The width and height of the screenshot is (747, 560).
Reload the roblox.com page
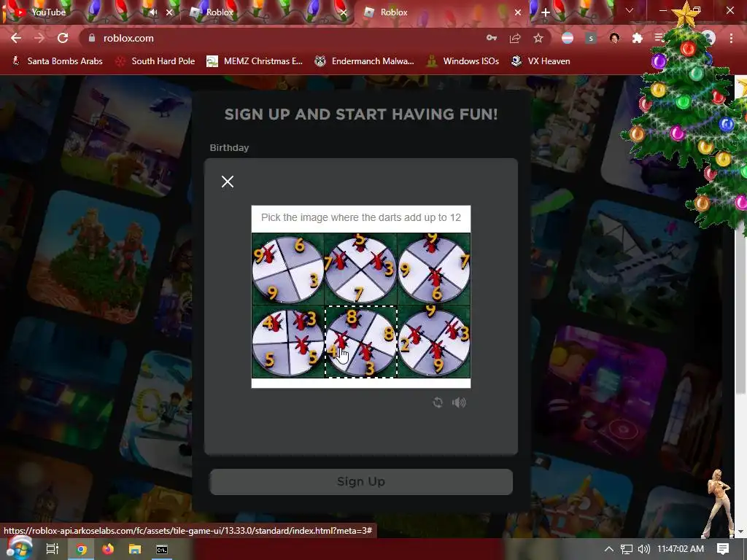pyautogui.click(x=63, y=38)
